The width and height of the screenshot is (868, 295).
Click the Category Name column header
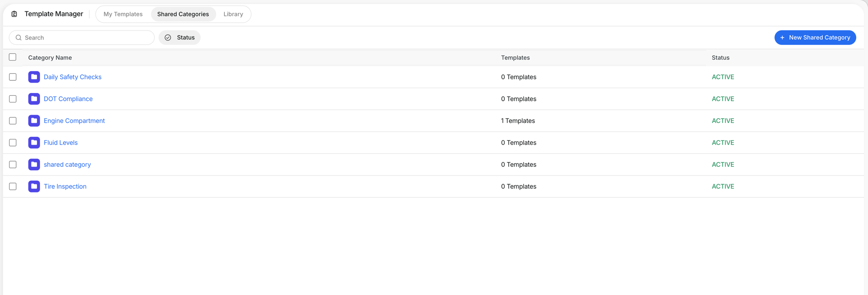(50, 57)
